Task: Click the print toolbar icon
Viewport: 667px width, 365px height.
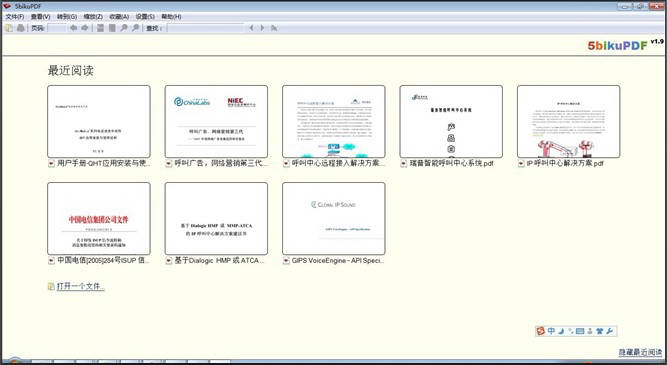Action: [x=20, y=28]
